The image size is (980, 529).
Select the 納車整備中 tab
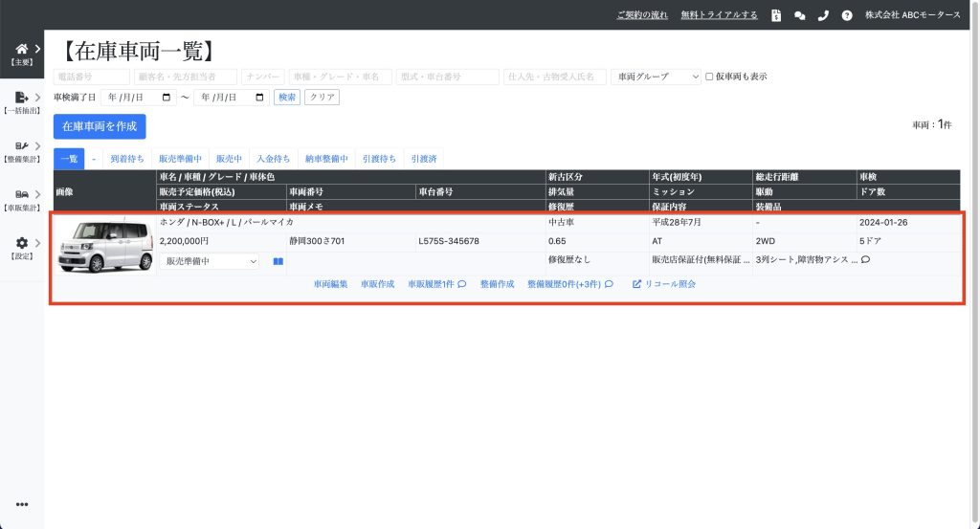click(x=326, y=159)
